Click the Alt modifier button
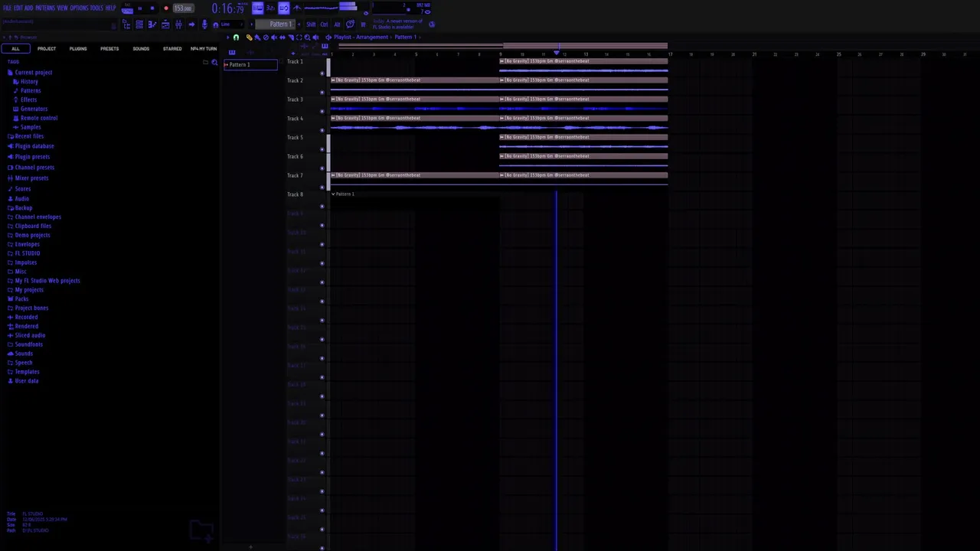 tap(337, 24)
